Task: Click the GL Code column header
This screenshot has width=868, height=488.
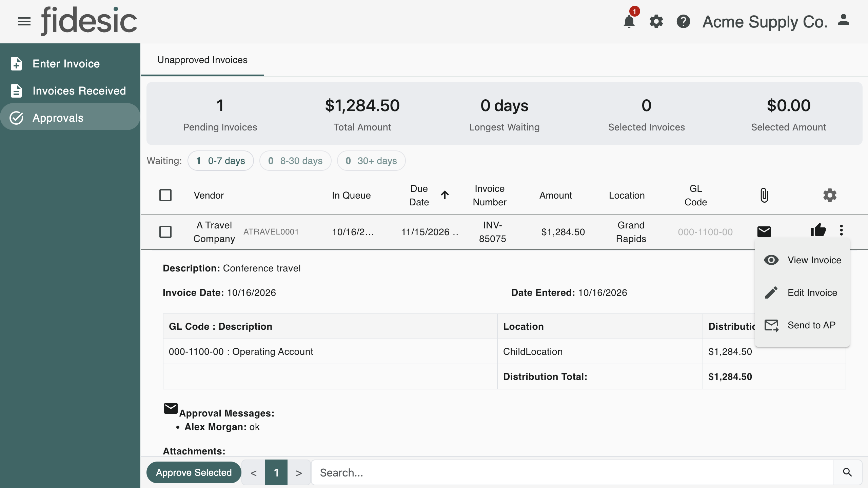Action: [x=696, y=196]
